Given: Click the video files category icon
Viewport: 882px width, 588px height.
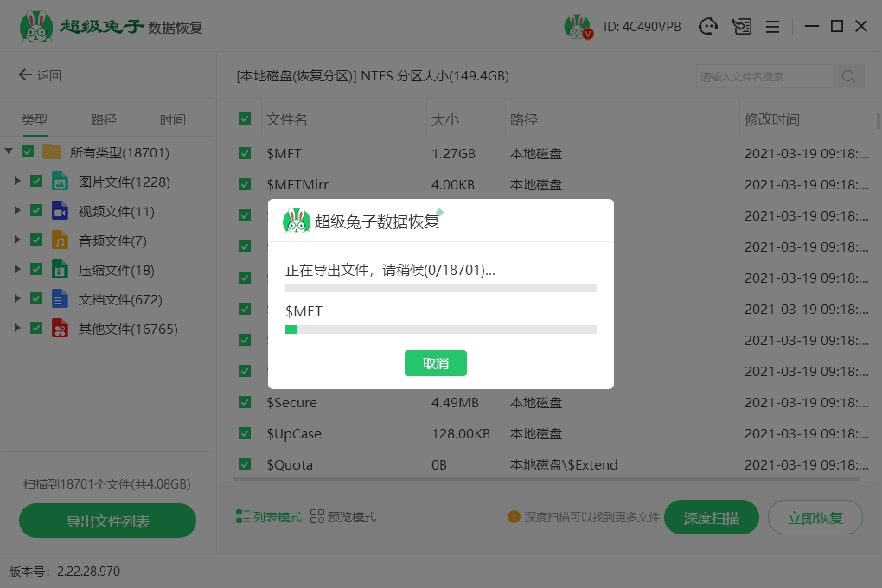Looking at the screenshot, I should [x=60, y=211].
